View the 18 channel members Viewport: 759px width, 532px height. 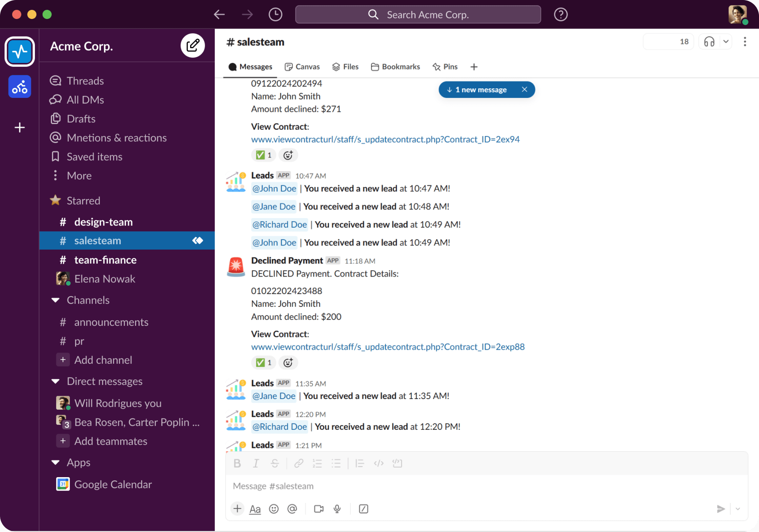coord(668,42)
